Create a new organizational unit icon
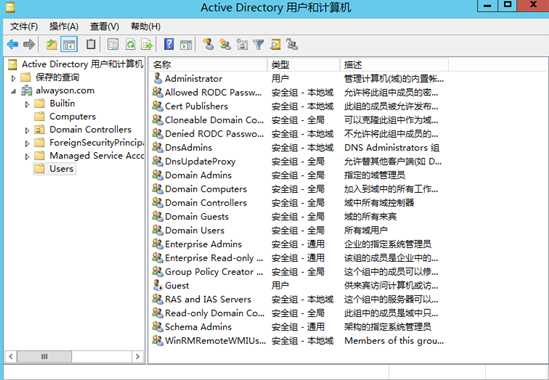The image size is (549, 380). coord(242,44)
